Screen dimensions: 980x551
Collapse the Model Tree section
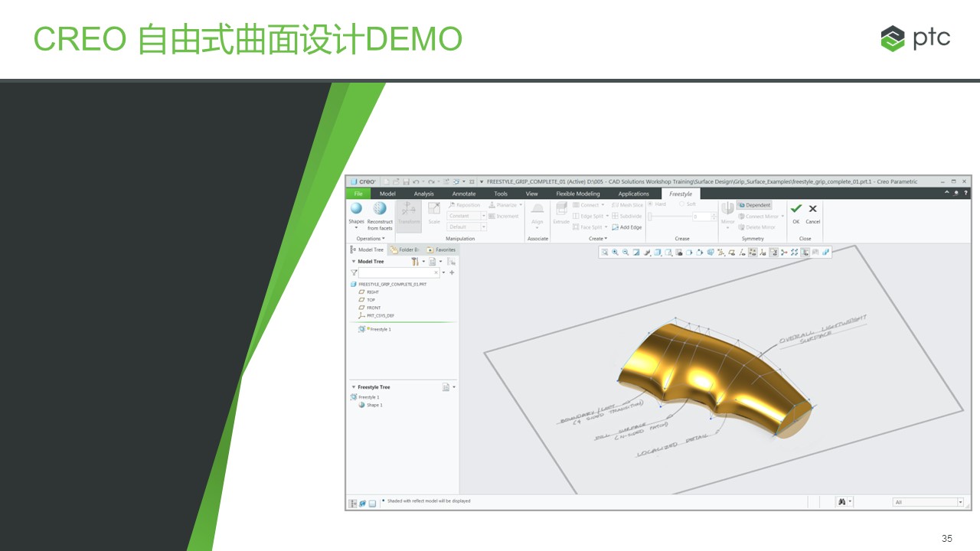[x=353, y=262]
